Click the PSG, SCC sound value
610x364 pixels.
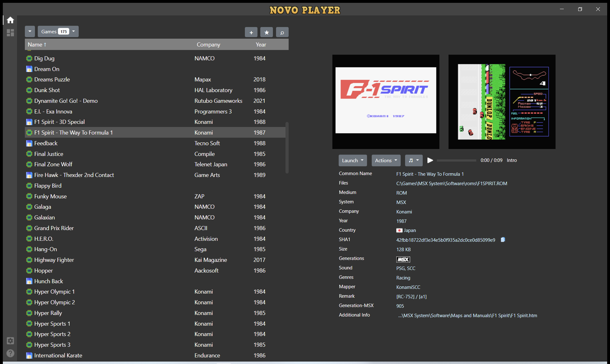coord(406,268)
